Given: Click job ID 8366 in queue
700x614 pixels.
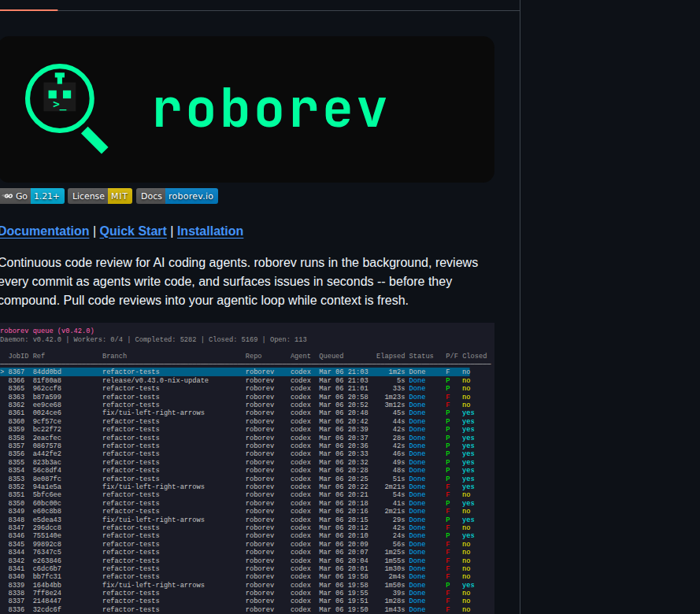Looking at the screenshot, I should 17,380.
